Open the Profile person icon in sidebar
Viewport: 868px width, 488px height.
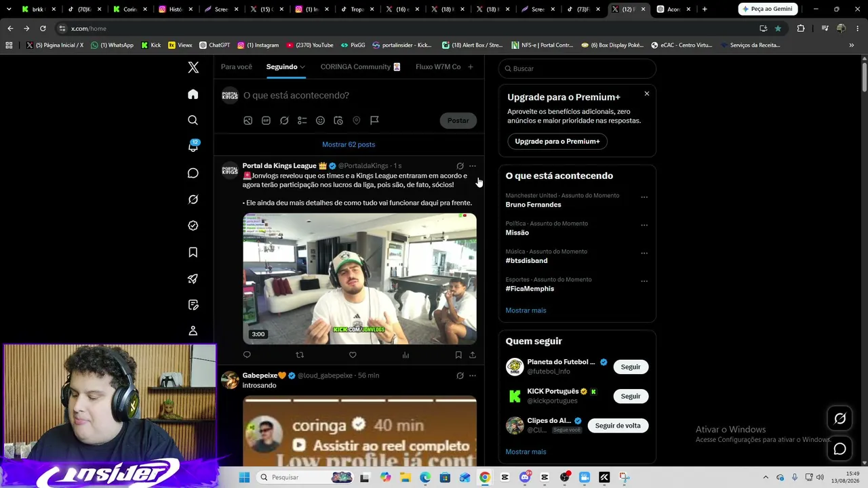(193, 331)
